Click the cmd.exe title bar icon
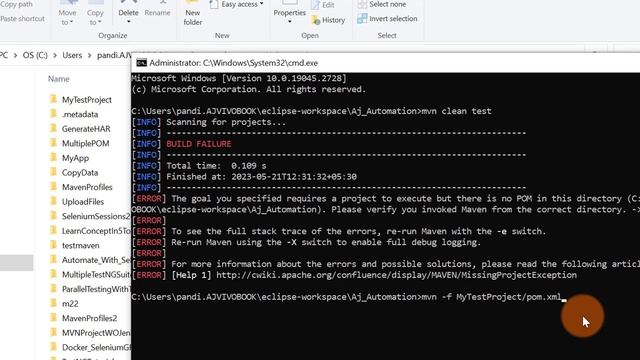Viewport: 640px width, 360px height. 141,63
